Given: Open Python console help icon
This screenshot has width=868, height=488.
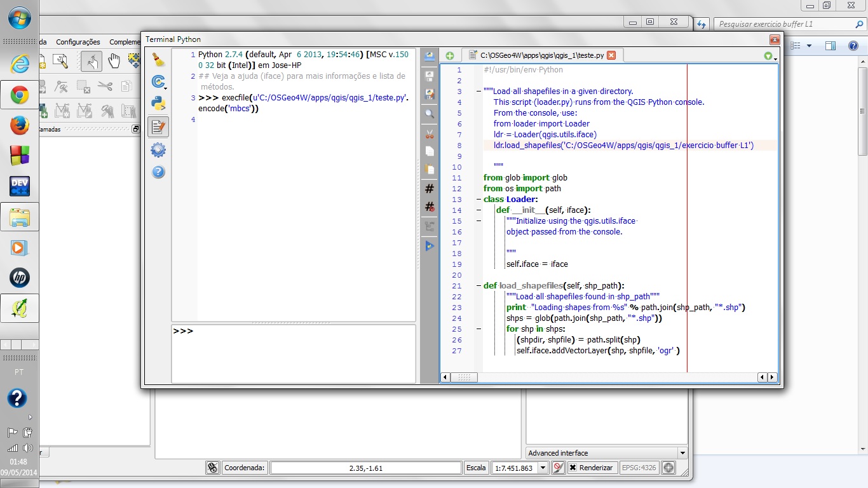Looking at the screenshot, I should (x=158, y=172).
